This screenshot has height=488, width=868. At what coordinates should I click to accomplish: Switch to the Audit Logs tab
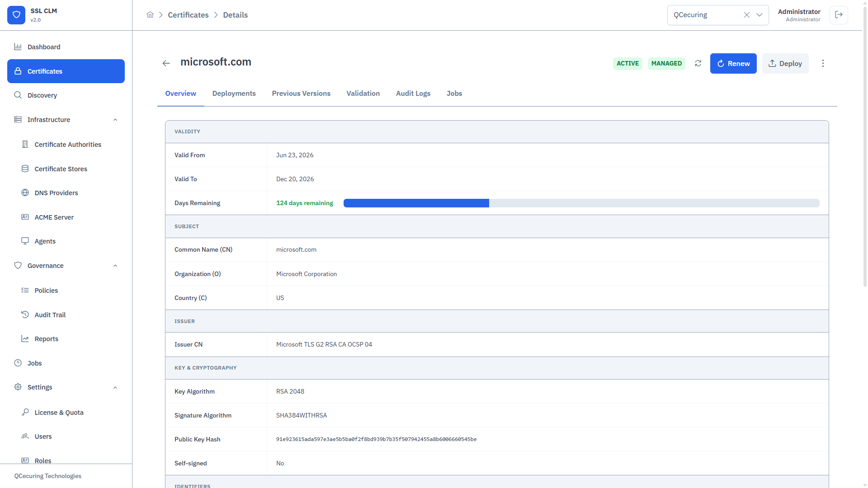413,94
